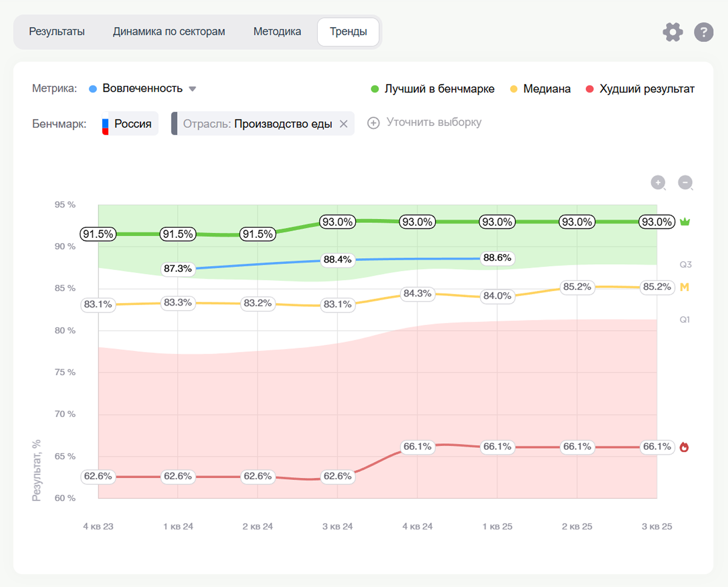Click the 3 кв 24 axis label
728x587 pixels.
coord(337,526)
